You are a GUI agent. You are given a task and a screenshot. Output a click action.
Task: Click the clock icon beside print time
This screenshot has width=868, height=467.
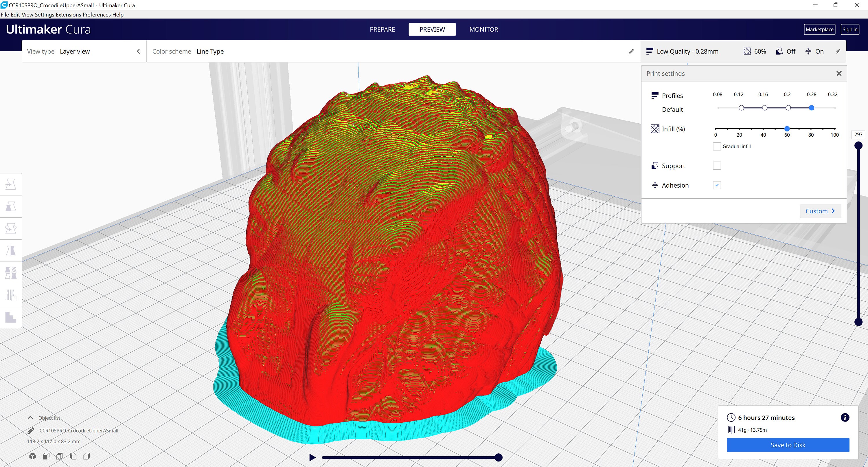pyautogui.click(x=731, y=417)
